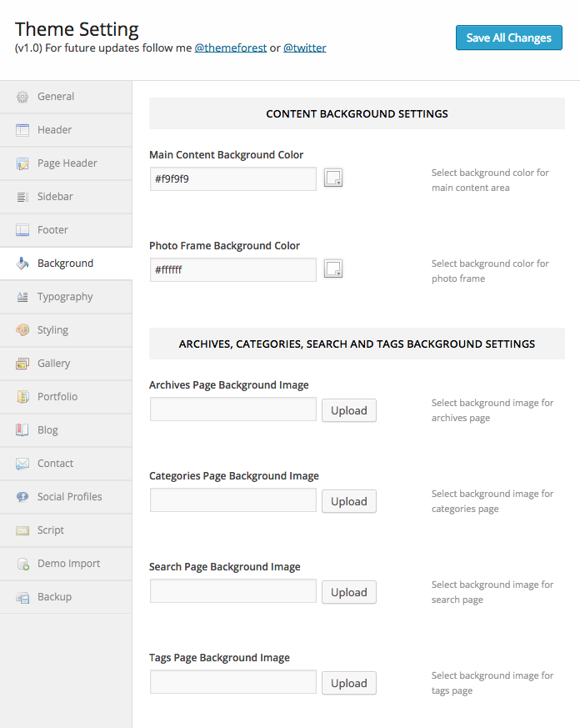The image size is (580, 728).
Task: Open the @twitter link
Action: [x=304, y=48]
